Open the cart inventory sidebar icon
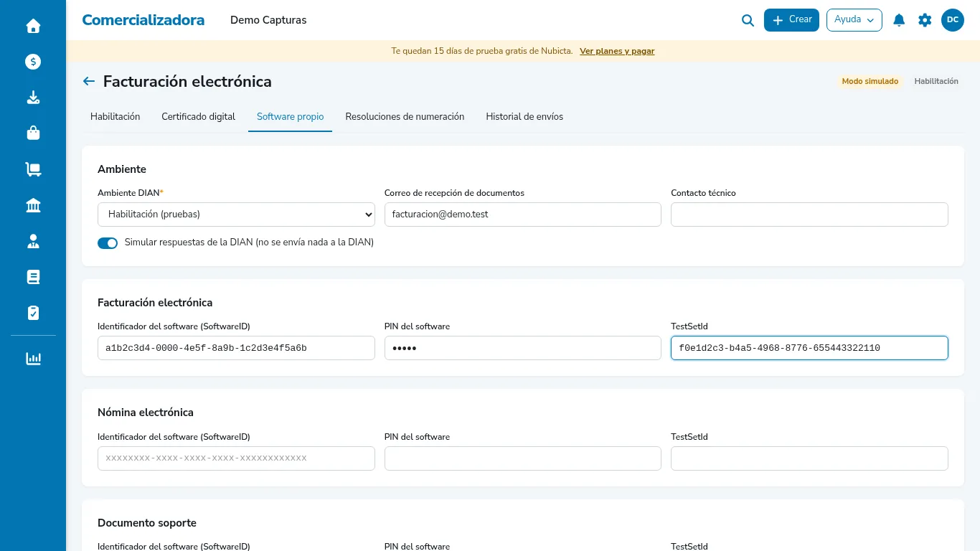Screen dimensions: 980x551 click(33, 169)
